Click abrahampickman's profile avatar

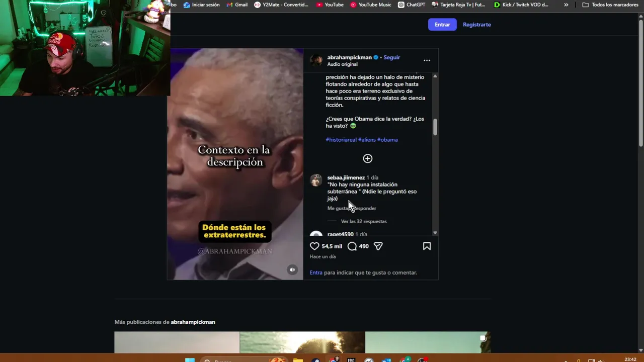[316, 60]
